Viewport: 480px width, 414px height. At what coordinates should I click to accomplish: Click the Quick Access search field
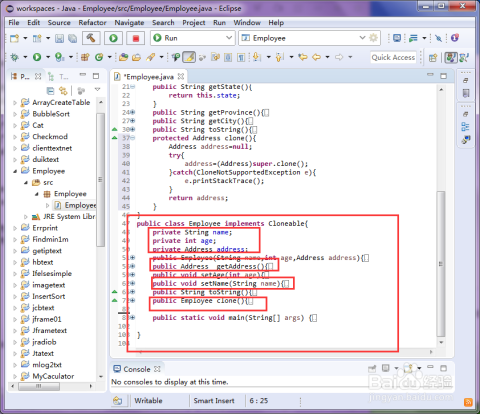point(393,57)
